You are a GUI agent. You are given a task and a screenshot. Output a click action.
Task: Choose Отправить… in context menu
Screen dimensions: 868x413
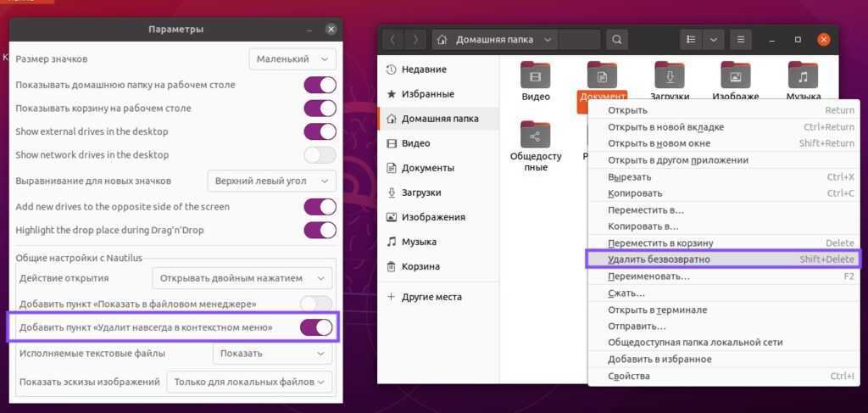coord(724,326)
